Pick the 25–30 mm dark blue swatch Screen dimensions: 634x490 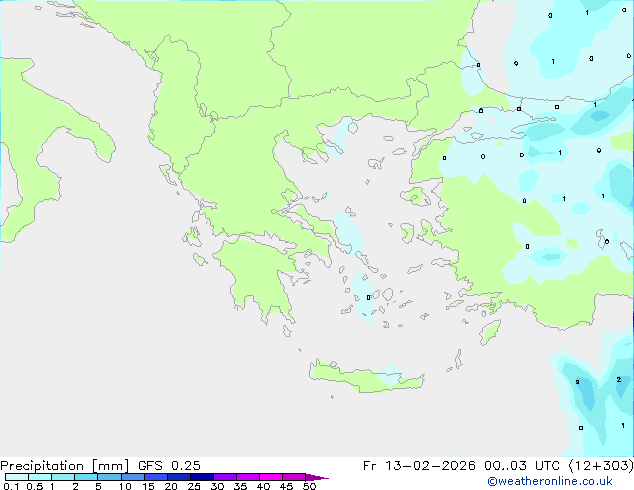pos(202,477)
